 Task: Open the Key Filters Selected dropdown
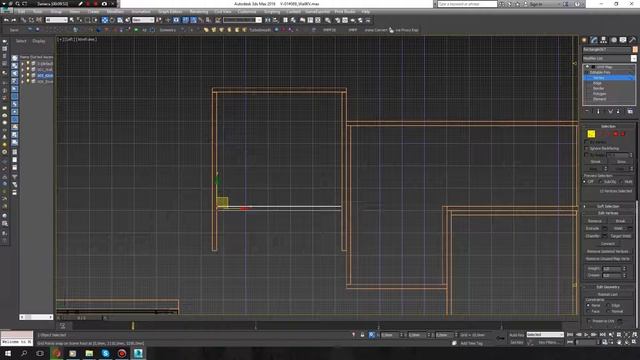tap(545, 335)
